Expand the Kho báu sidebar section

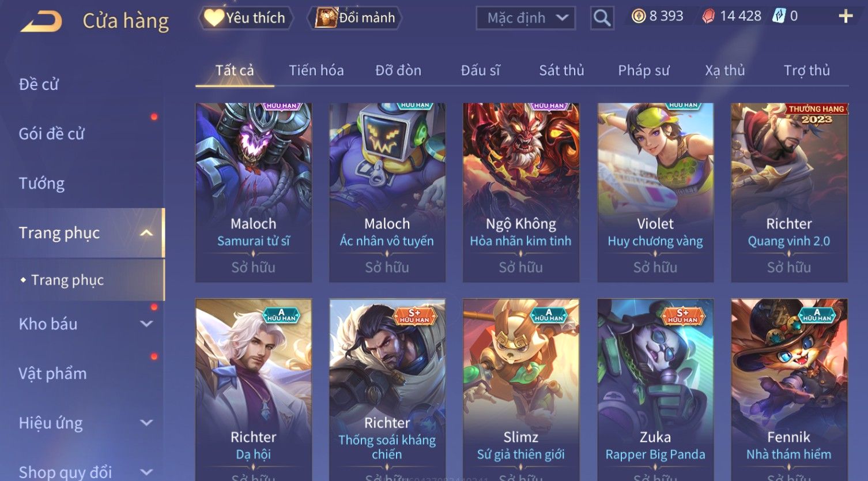click(x=146, y=324)
